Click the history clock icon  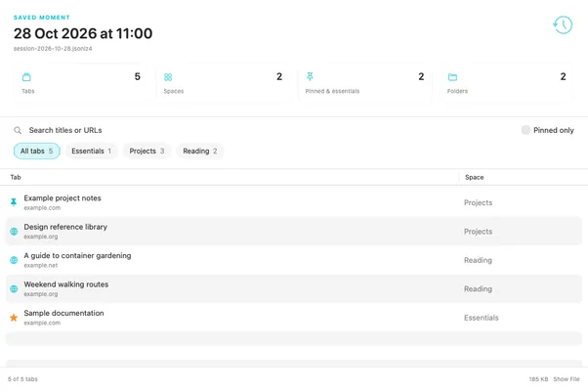coord(563,25)
